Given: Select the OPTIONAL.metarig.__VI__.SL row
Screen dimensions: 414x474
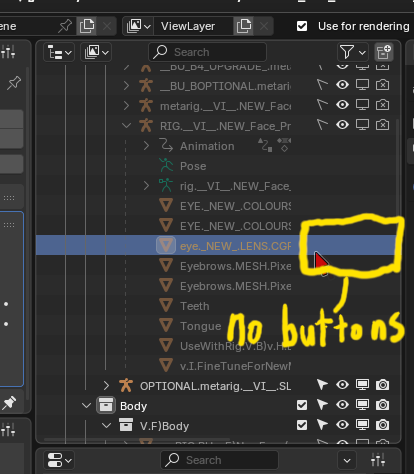Looking at the screenshot, I should pos(215,386).
